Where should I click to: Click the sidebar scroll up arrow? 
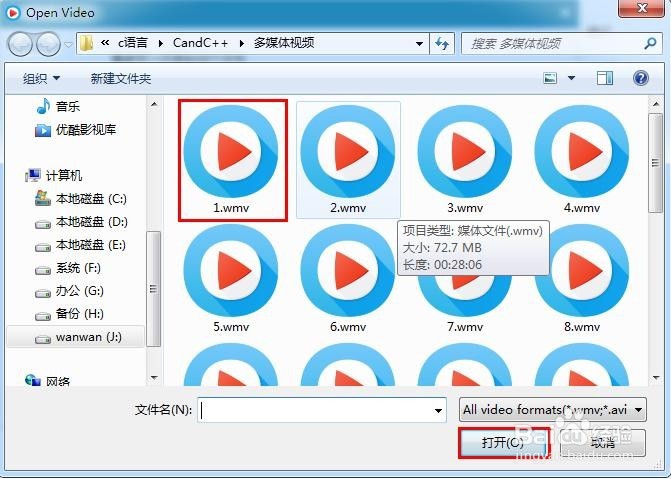[x=154, y=104]
